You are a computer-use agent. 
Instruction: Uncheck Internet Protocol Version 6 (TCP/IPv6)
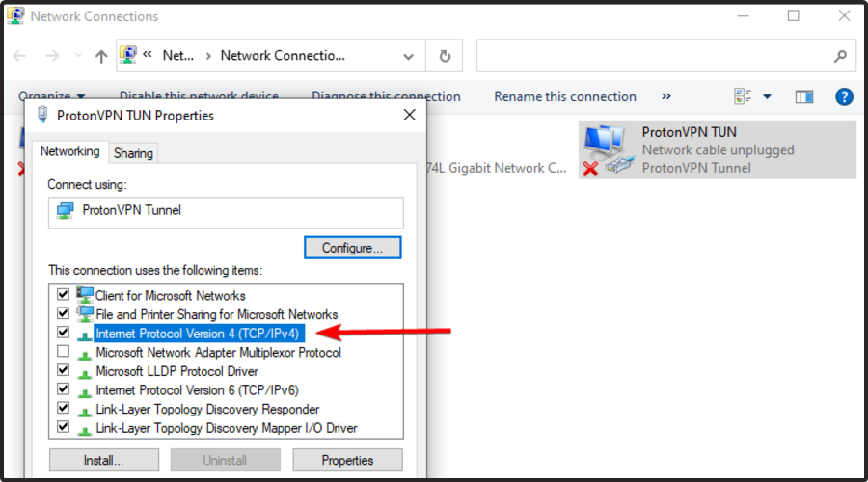tap(64, 390)
